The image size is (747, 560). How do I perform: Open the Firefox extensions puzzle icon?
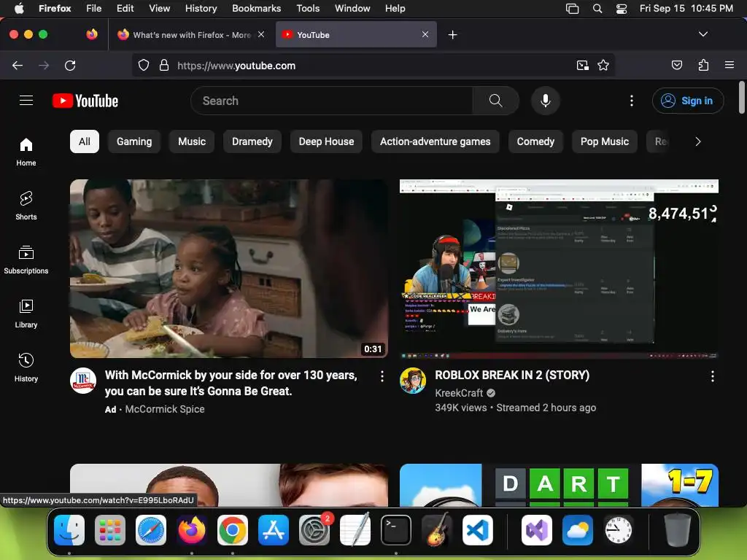click(703, 65)
